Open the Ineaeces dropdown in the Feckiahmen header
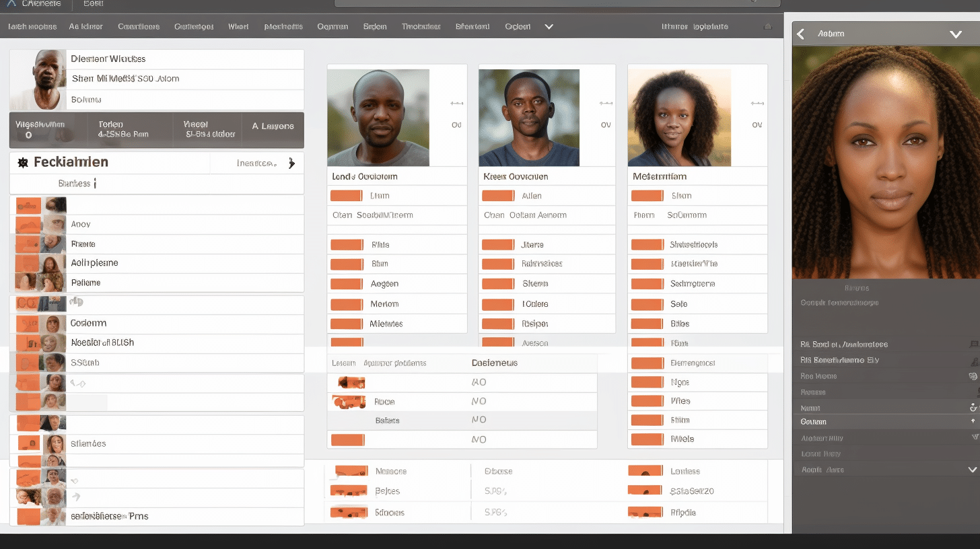The height and width of the screenshot is (549, 980). click(256, 163)
